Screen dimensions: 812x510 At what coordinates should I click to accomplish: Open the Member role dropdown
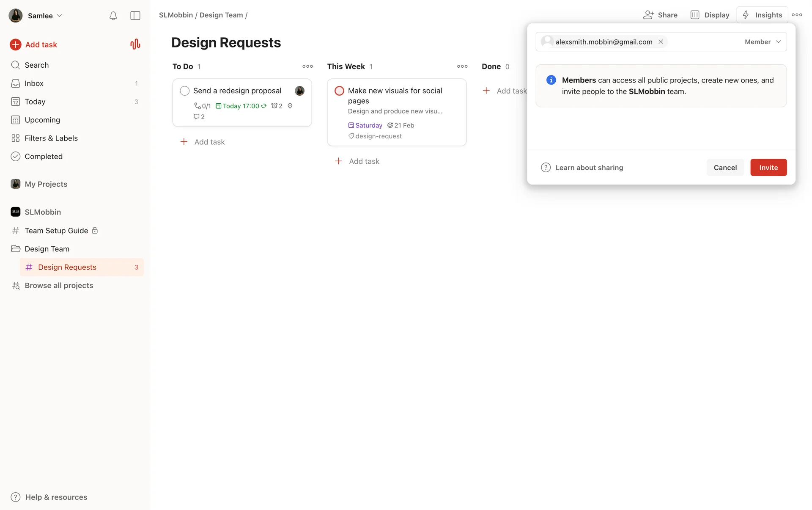pos(763,42)
